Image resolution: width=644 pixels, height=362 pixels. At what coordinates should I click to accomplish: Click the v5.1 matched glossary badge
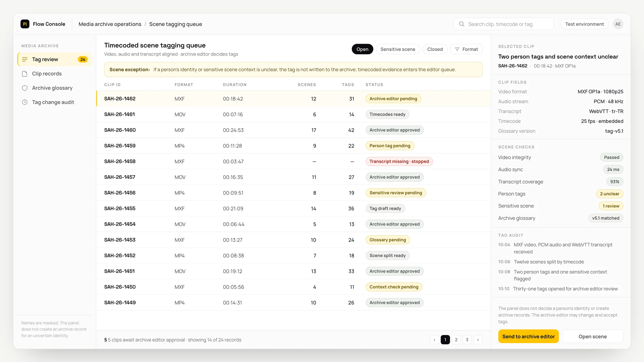[x=606, y=218]
